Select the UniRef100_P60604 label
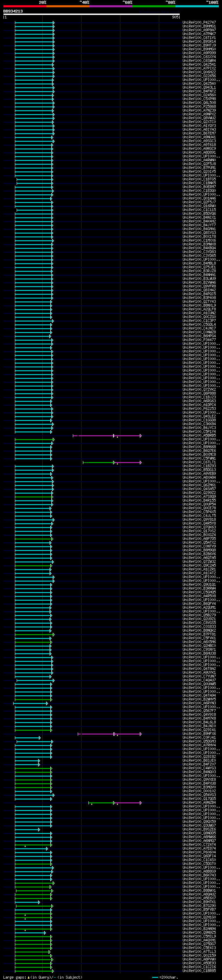This screenshot has width=222, height=980. (199, 852)
